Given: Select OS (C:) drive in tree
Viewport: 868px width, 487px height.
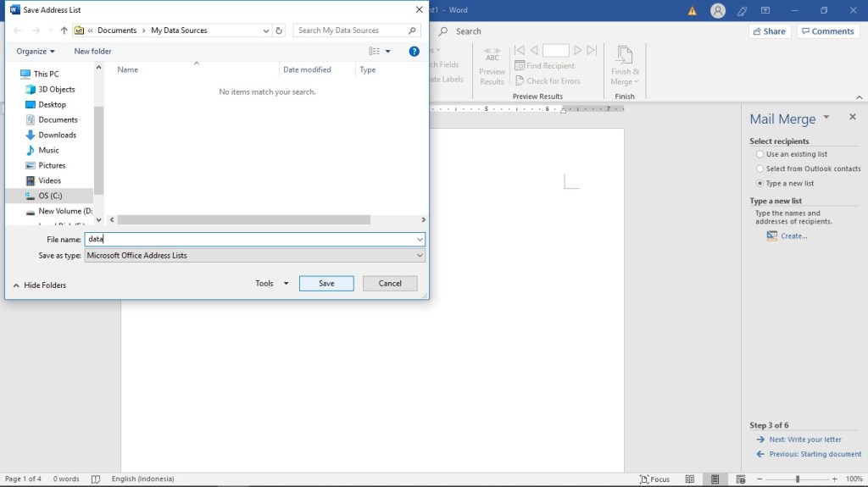Looking at the screenshot, I should (x=50, y=196).
